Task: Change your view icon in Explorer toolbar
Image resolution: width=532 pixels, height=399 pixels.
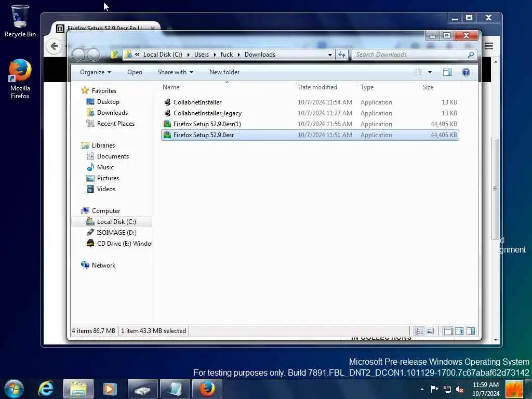Action: click(419, 72)
